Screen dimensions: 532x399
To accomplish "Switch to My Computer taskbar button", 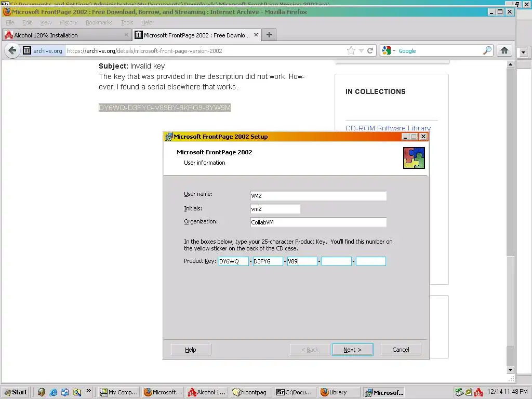I will click(x=118, y=392).
